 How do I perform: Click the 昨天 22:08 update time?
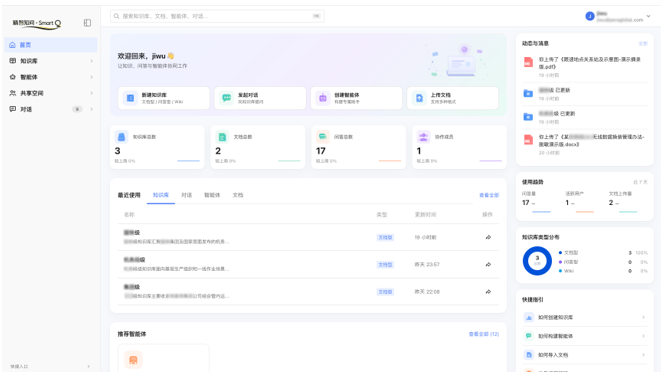click(x=427, y=291)
